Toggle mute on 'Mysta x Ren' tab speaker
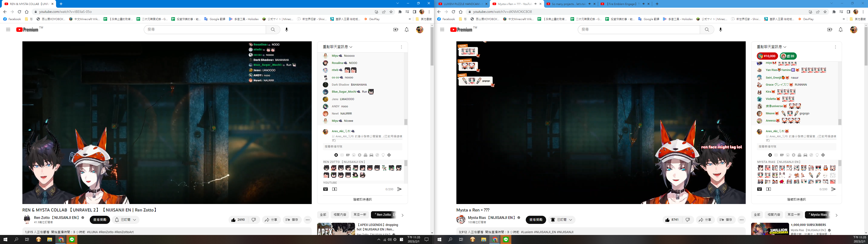Image resolution: width=868 pixels, height=244 pixels. pos(535,4)
